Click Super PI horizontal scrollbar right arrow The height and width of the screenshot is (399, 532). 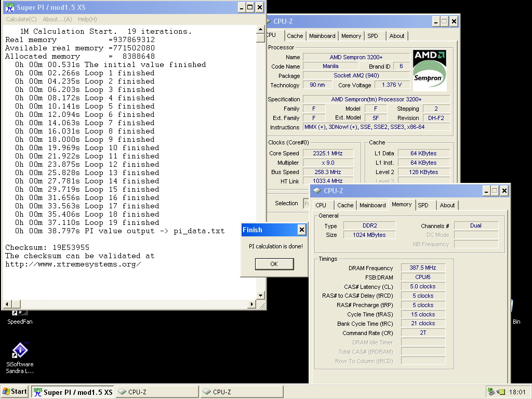tap(251, 304)
